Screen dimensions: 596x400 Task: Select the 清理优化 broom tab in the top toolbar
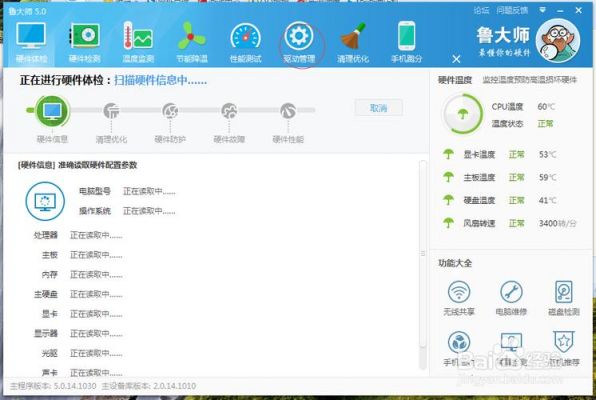[x=353, y=43]
